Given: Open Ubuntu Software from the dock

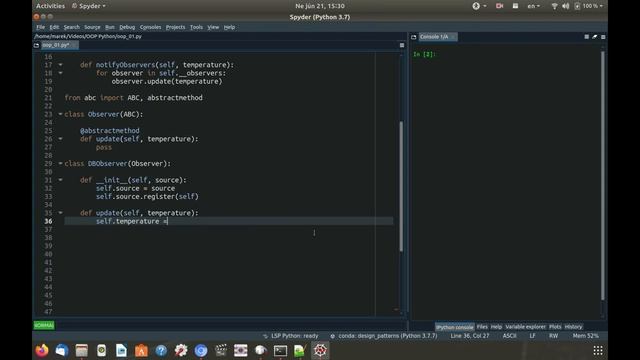Looking at the screenshot, I should 141,350.
